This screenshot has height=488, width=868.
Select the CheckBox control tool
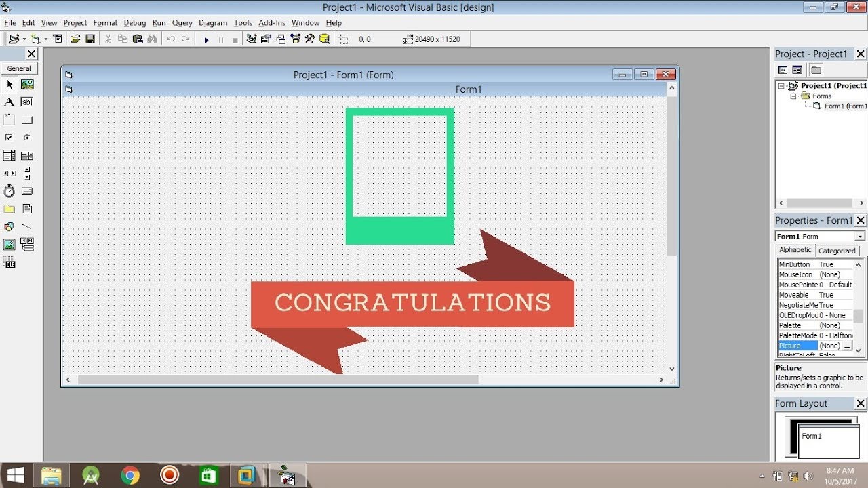pyautogui.click(x=9, y=138)
